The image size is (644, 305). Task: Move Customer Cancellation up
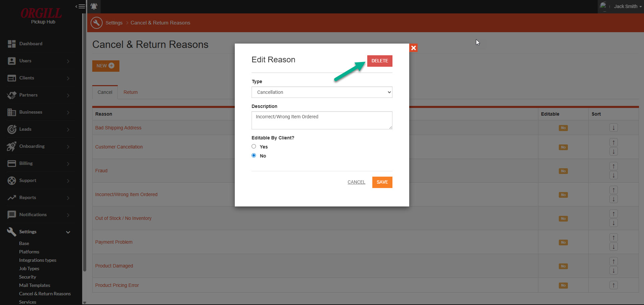(x=613, y=142)
